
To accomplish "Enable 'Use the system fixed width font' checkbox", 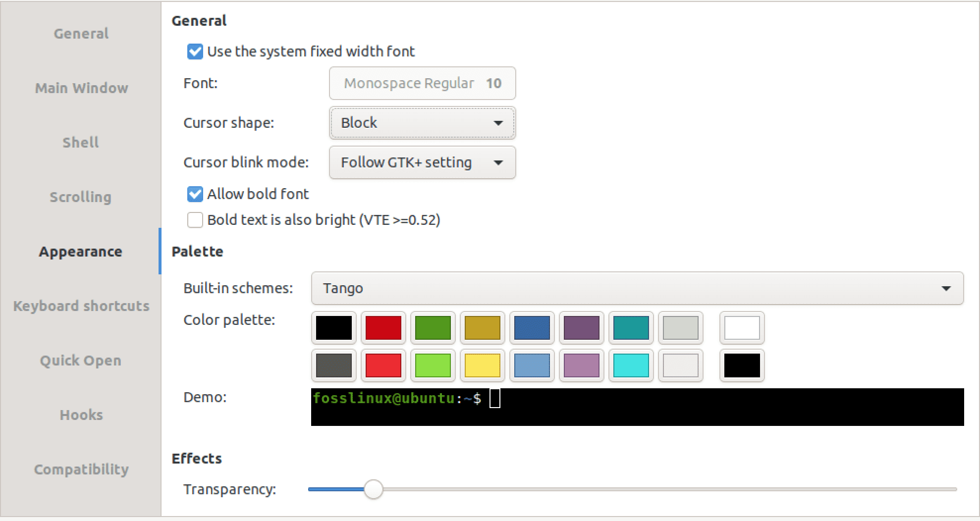I will click(195, 52).
